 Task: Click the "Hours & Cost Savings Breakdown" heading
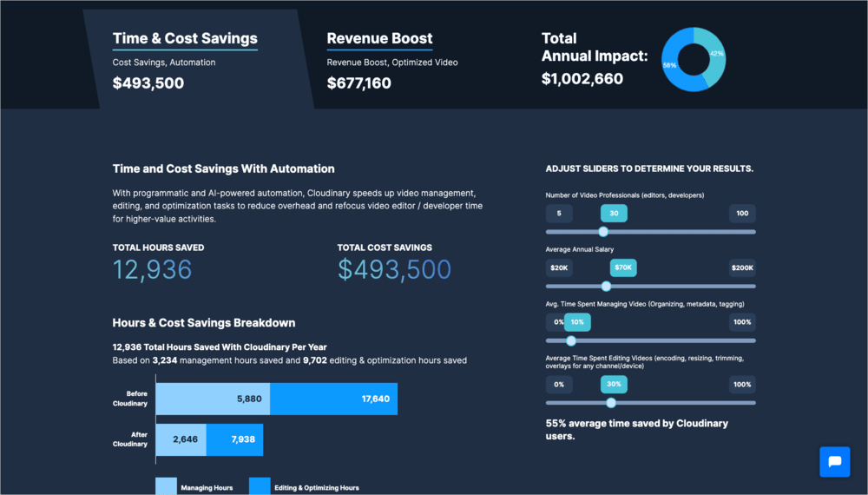[204, 323]
